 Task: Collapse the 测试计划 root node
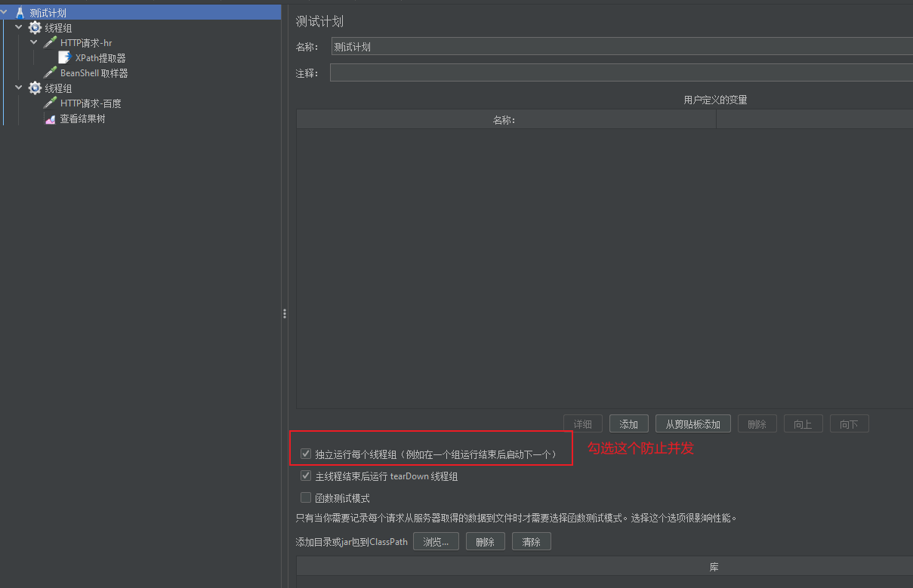click(5, 12)
